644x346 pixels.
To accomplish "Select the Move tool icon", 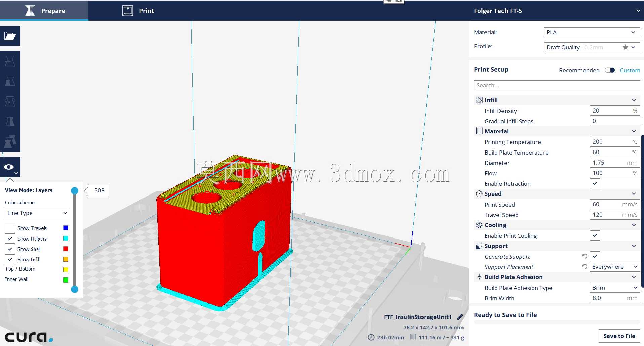I will [10, 61].
